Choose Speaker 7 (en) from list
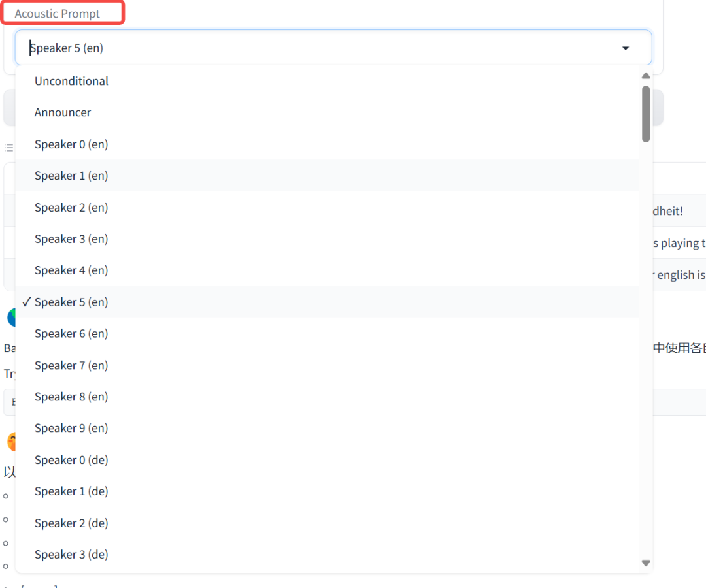Viewport: 706px width, 588px height. click(71, 365)
